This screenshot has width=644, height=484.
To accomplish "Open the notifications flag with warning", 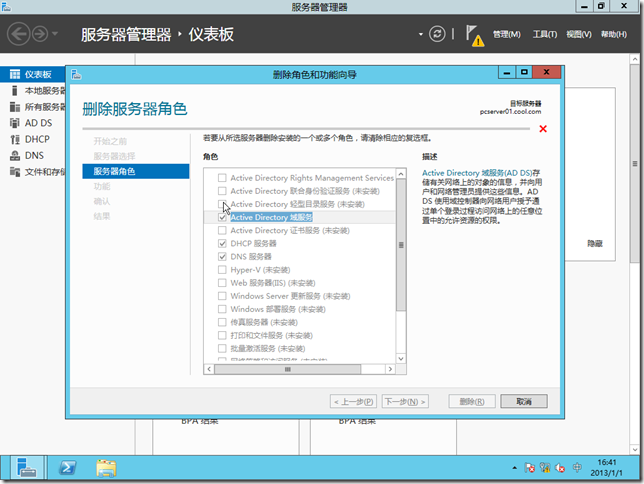I will (474, 35).
